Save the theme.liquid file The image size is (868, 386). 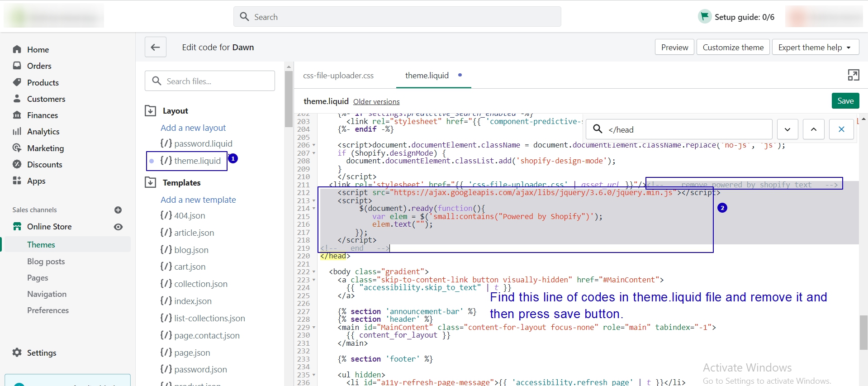845,101
